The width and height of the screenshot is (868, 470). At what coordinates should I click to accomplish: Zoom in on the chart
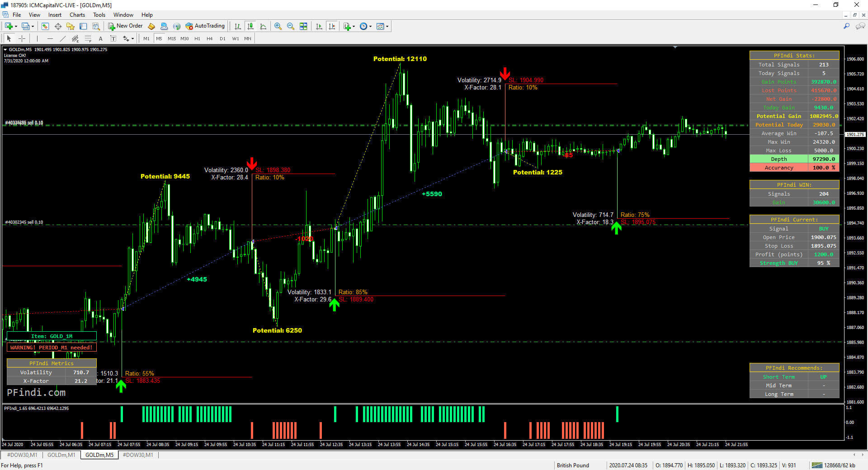278,26
